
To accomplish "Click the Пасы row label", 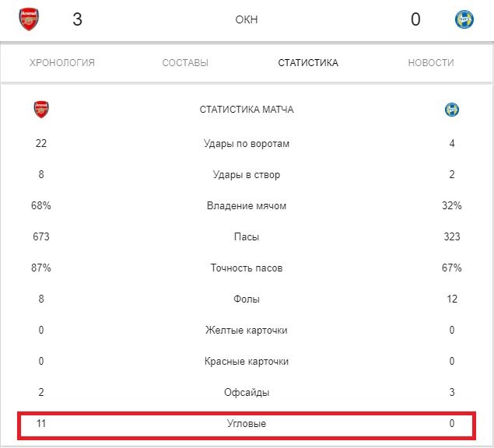I will point(247,237).
